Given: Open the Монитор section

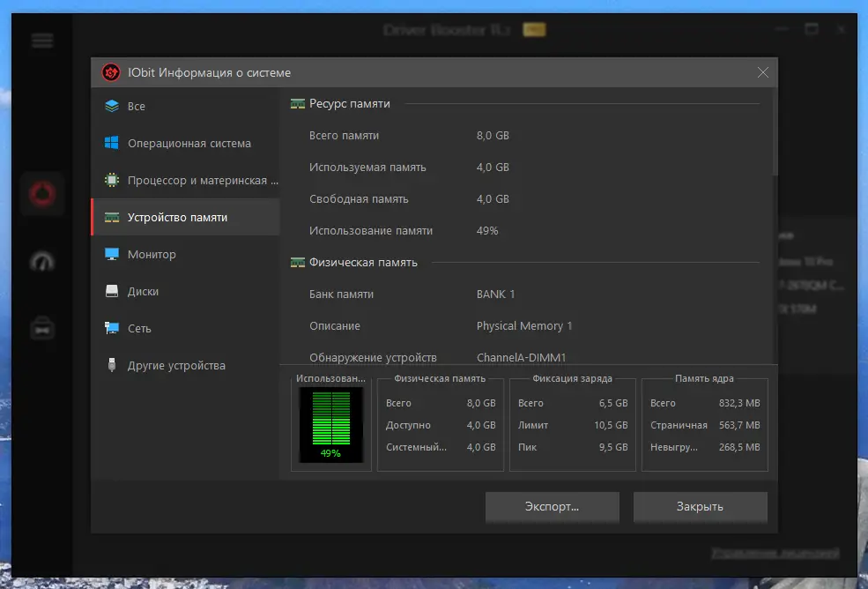Looking at the screenshot, I should tap(185, 254).
